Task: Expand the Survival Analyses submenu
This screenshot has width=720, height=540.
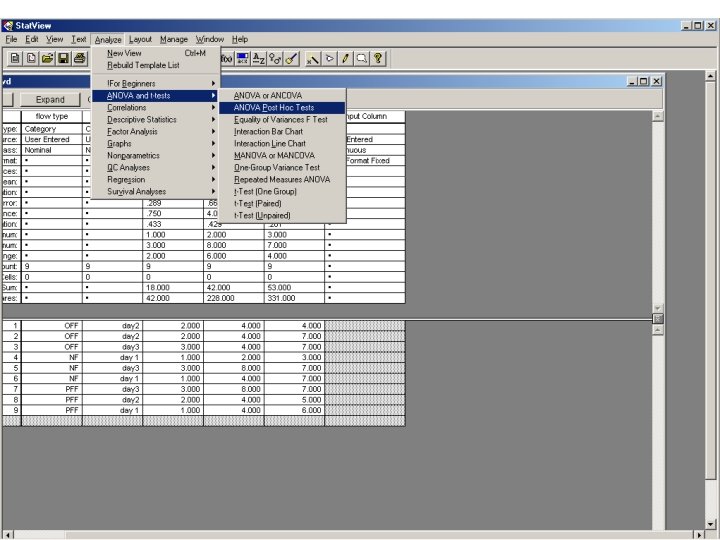Action: [x=156, y=191]
